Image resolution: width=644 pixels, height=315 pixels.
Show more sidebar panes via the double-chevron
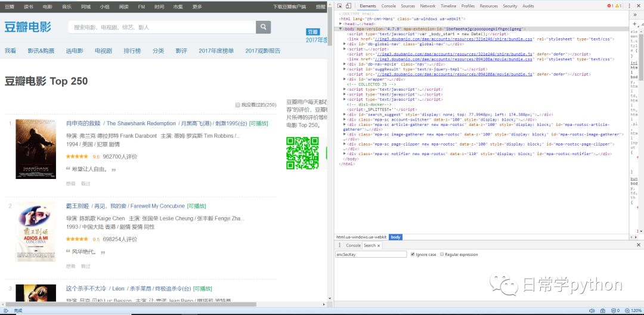click(636, 14)
